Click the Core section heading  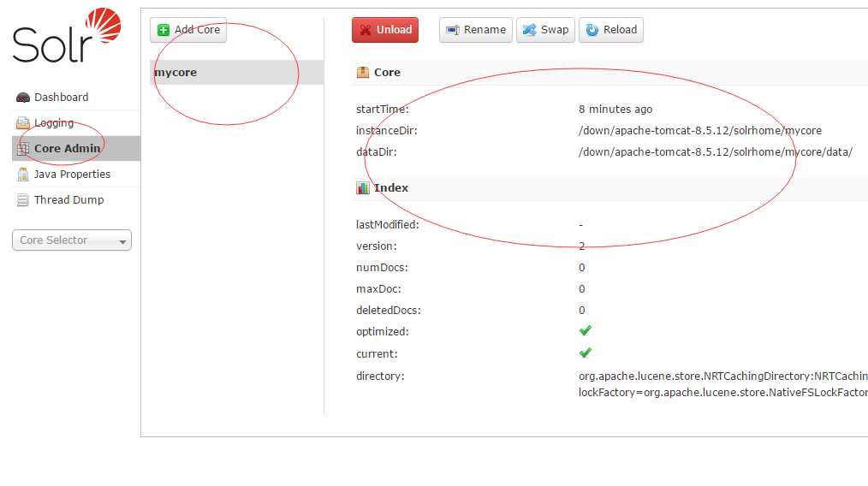tap(388, 73)
